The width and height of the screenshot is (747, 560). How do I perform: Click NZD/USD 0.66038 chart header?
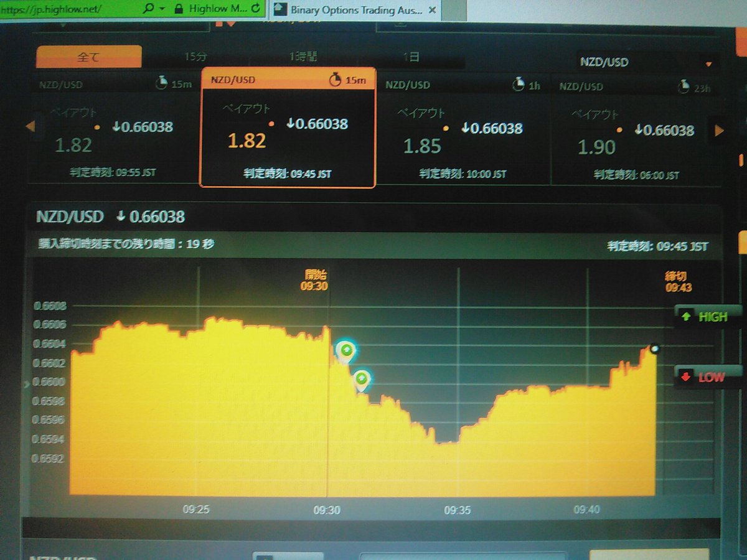(x=110, y=217)
